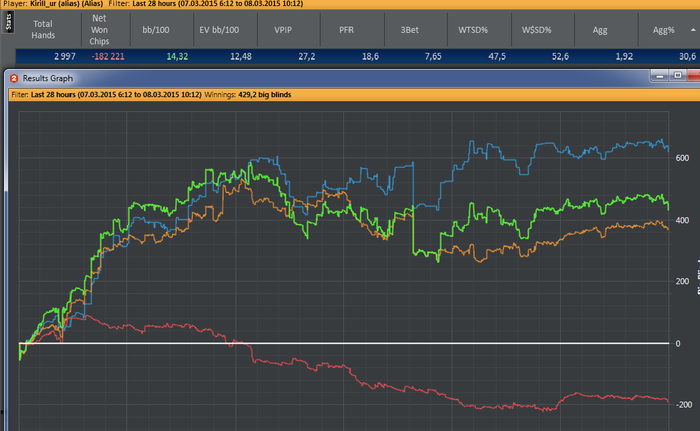This screenshot has height=431, width=700.
Task: Click the W$SD% column header
Action: click(537, 30)
